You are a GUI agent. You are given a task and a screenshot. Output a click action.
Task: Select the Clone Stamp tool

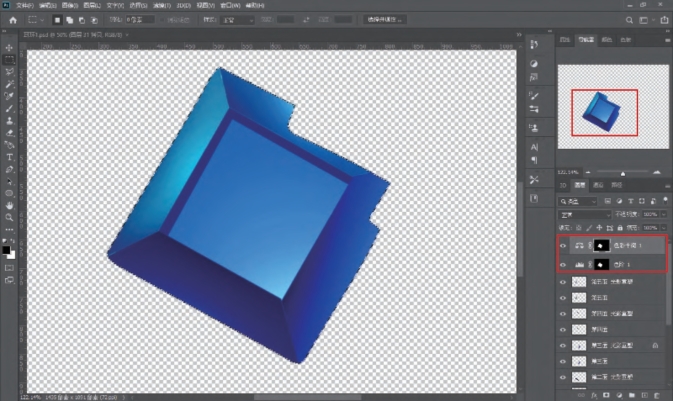coord(9,121)
